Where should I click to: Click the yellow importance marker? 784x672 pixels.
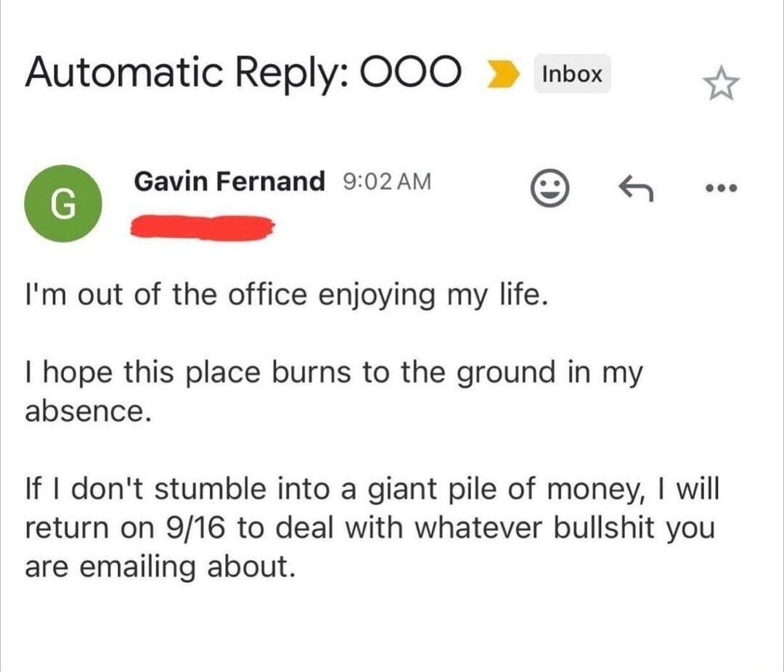502,75
